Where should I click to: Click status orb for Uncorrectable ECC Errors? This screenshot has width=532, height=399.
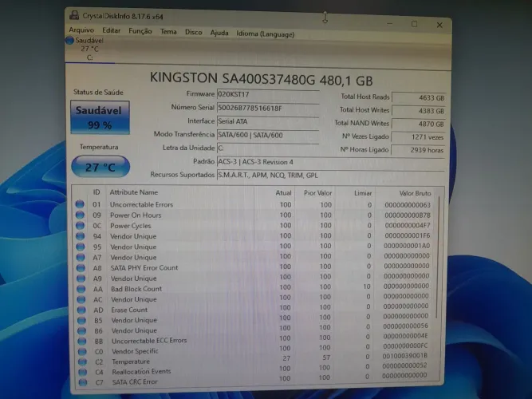(82, 341)
